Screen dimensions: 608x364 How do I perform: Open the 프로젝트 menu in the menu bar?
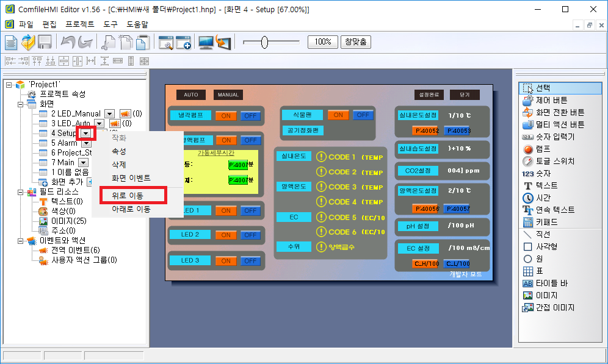79,24
